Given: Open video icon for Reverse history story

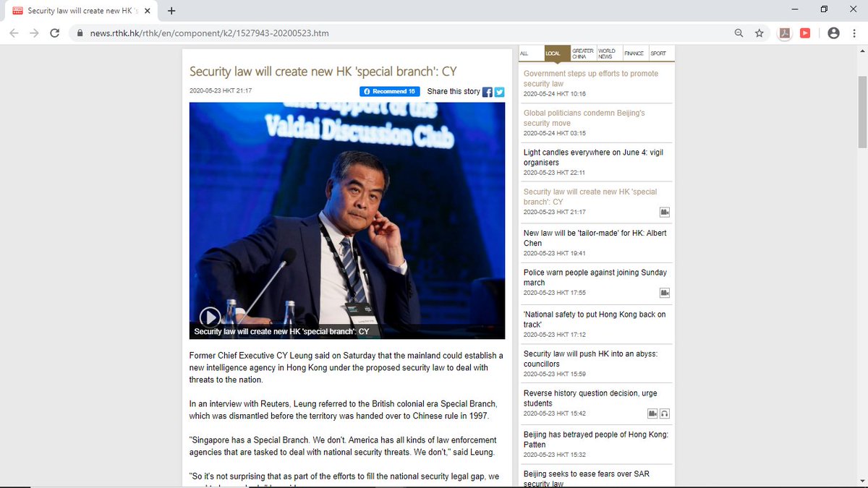Looking at the screenshot, I should tap(652, 414).
